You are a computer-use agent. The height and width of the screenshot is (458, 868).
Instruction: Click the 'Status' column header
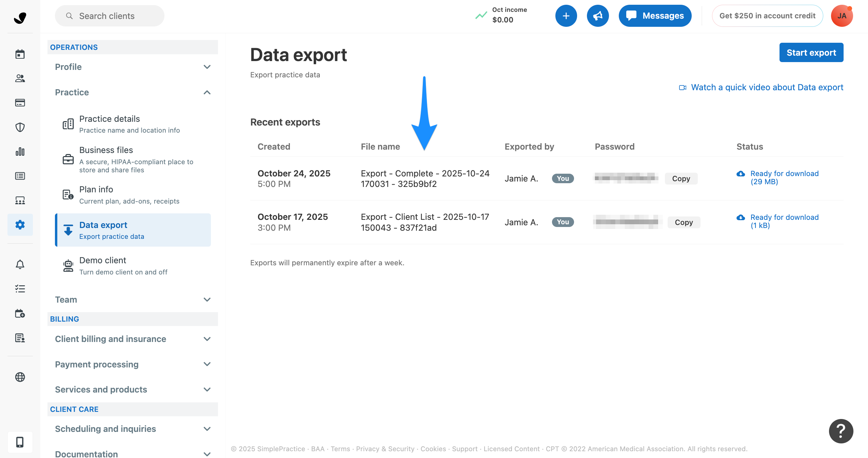750,147
